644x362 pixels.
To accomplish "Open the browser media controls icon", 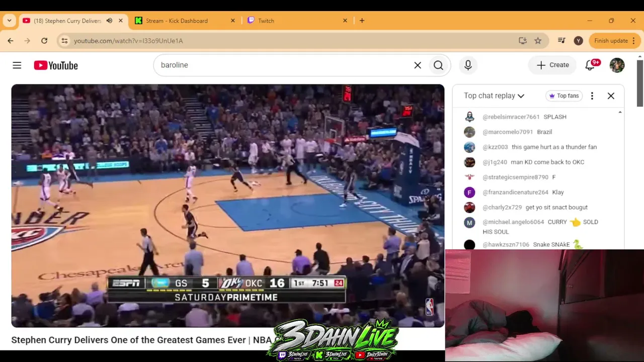I will click(x=562, y=41).
